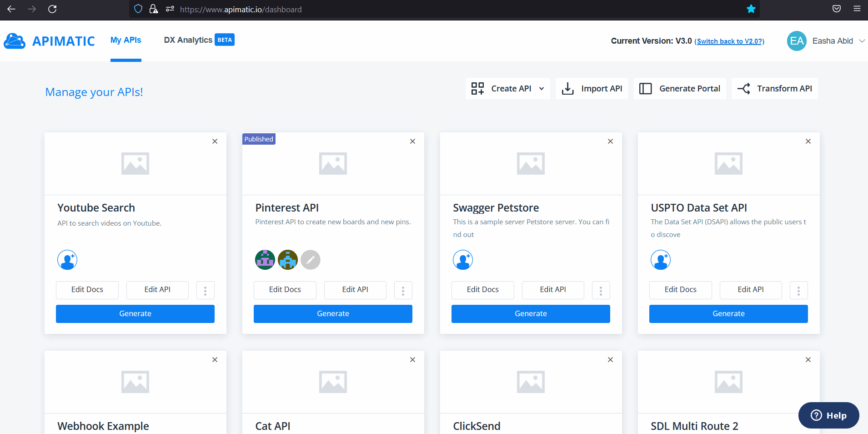Image resolution: width=868 pixels, height=434 pixels.
Task: Open the Transform API tool
Action: (774, 88)
